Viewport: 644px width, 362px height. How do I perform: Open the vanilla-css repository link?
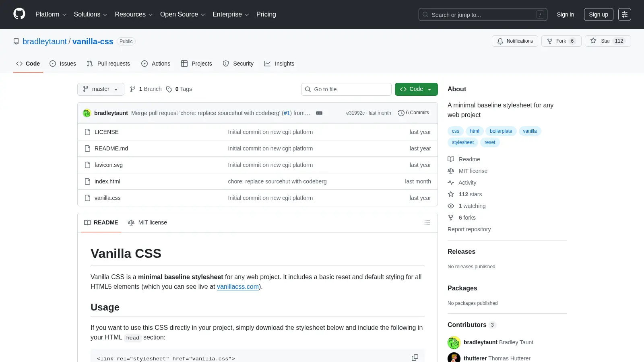tap(93, 41)
